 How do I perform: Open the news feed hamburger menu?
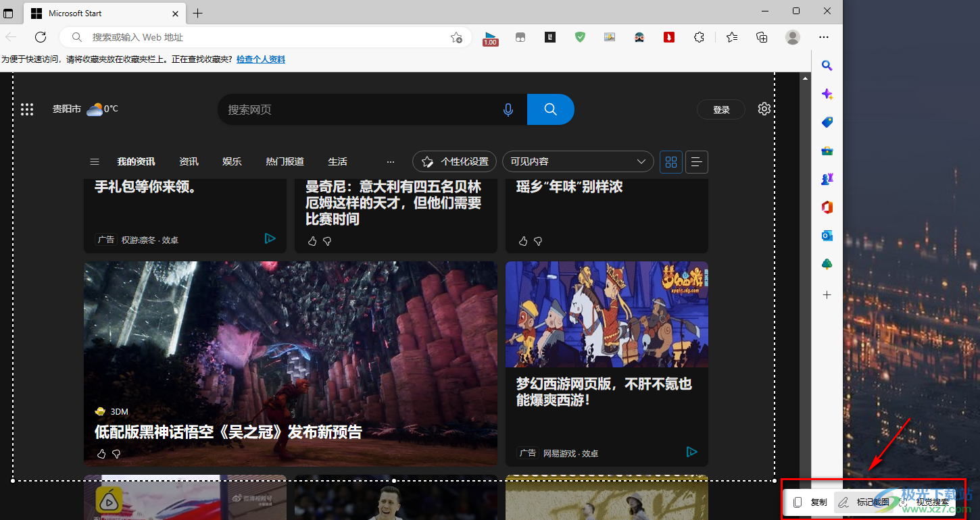[x=95, y=161]
